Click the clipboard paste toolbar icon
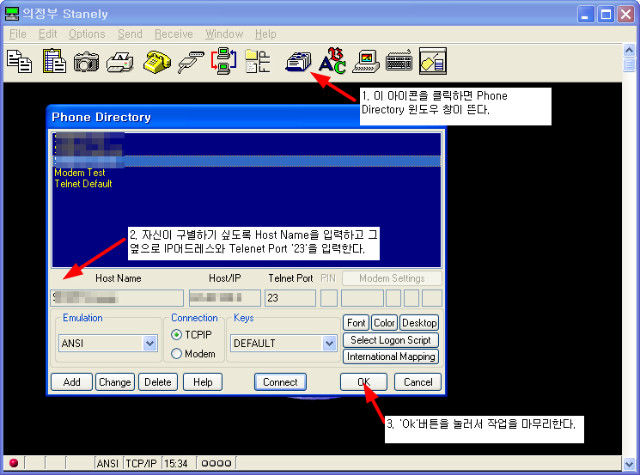640x475 pixels. pos(54,61)
